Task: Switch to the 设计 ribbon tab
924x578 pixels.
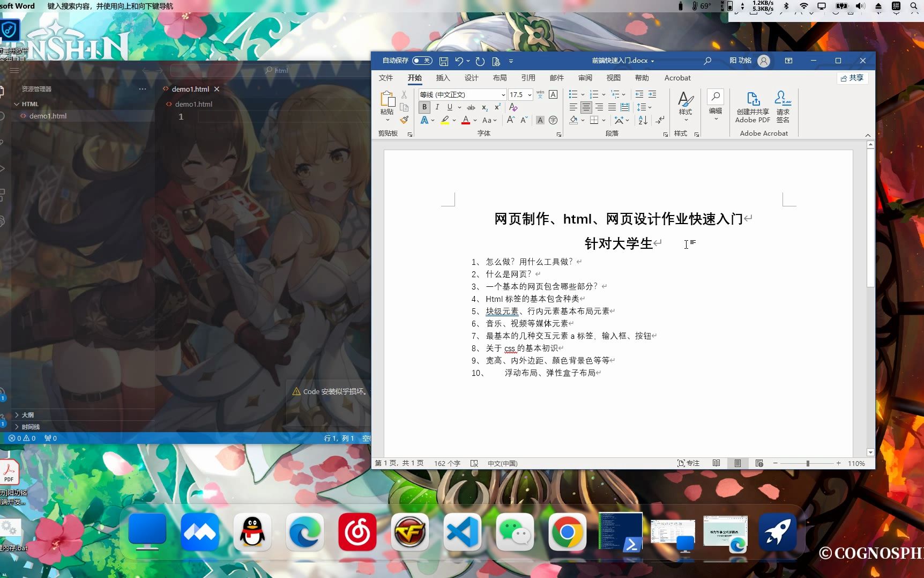Action: (471, 78)
